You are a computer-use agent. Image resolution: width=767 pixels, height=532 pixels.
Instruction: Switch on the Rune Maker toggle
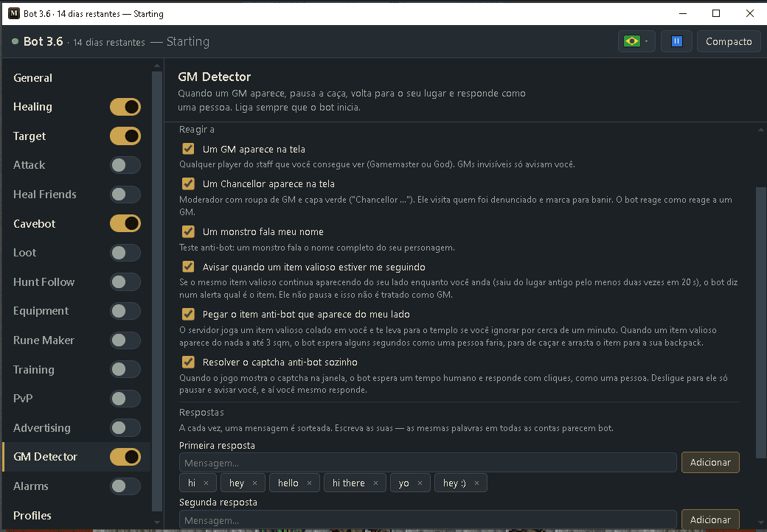click(125, 340)
